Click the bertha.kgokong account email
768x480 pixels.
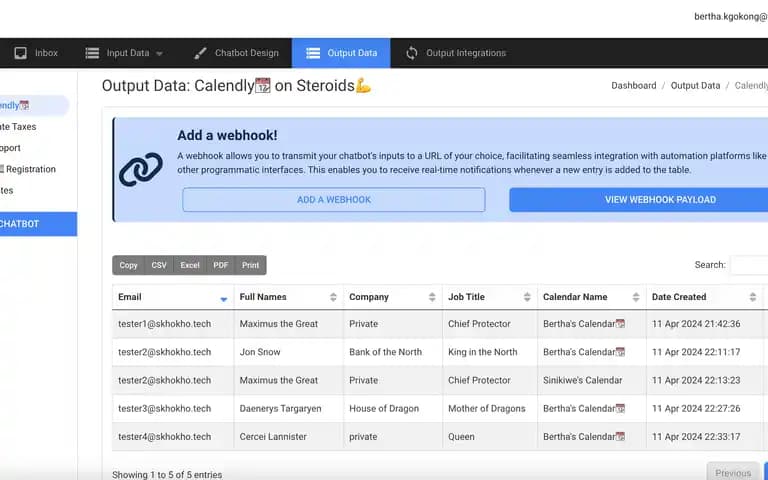tap(731, 17)
